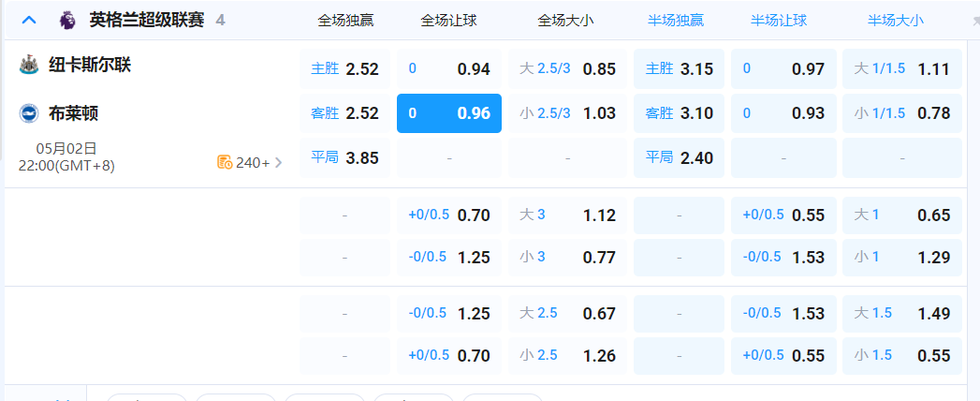The height and width of the screenshot is (401, 980).
Task: Pick -0/0.5 1.25 beside 小 3
Action: point(448,257)
